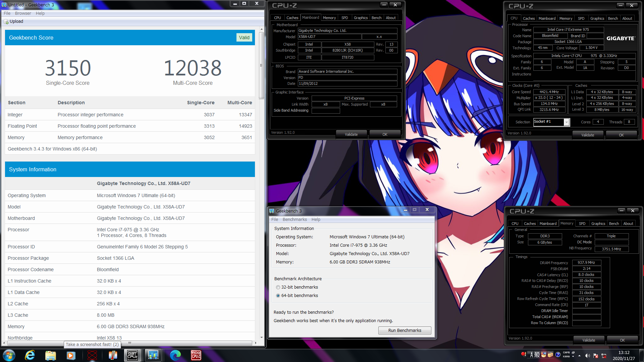The width and height of the screenshot is (644, 362).
Task: Switch to the Bench tab in top-right CPU-Z
Action: pos(613,18)
